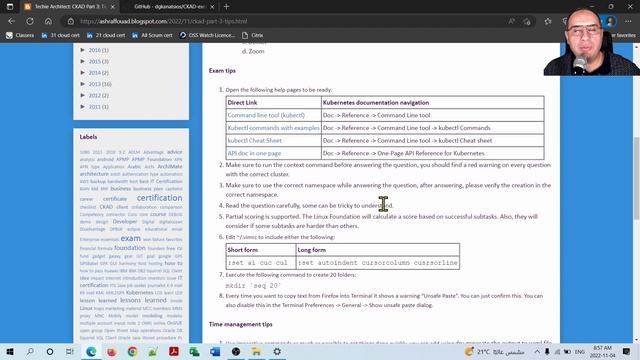Go back to the previous page
This screenshot has width=640, height=360.
11,21
